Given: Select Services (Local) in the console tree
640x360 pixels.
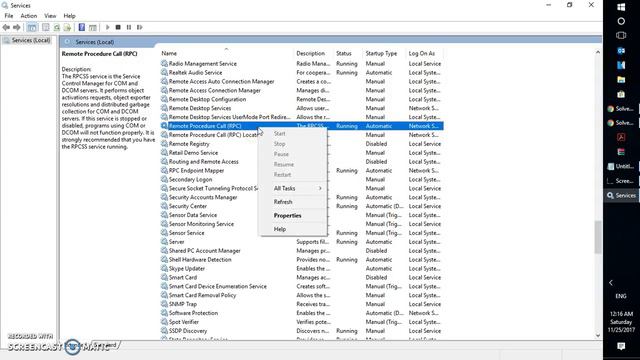Looking at the screenshot, I should [x=31, y=40].
